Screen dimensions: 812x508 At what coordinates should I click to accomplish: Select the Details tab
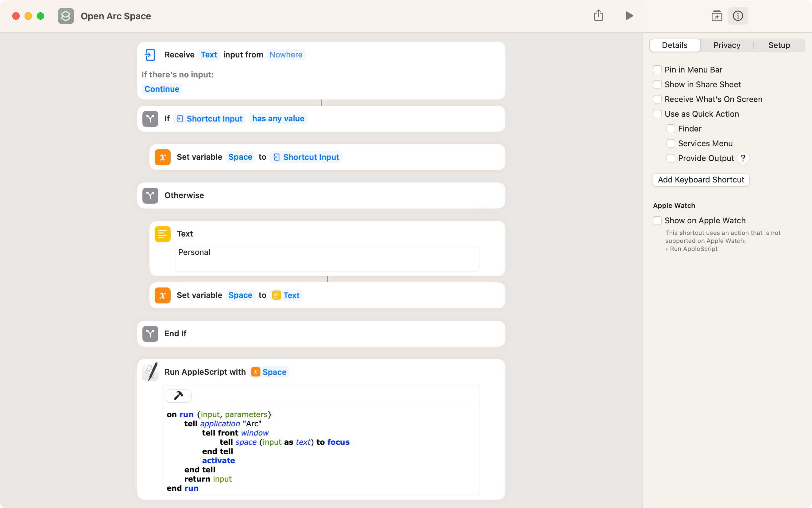pyautogui.click(x=675, y=45)
